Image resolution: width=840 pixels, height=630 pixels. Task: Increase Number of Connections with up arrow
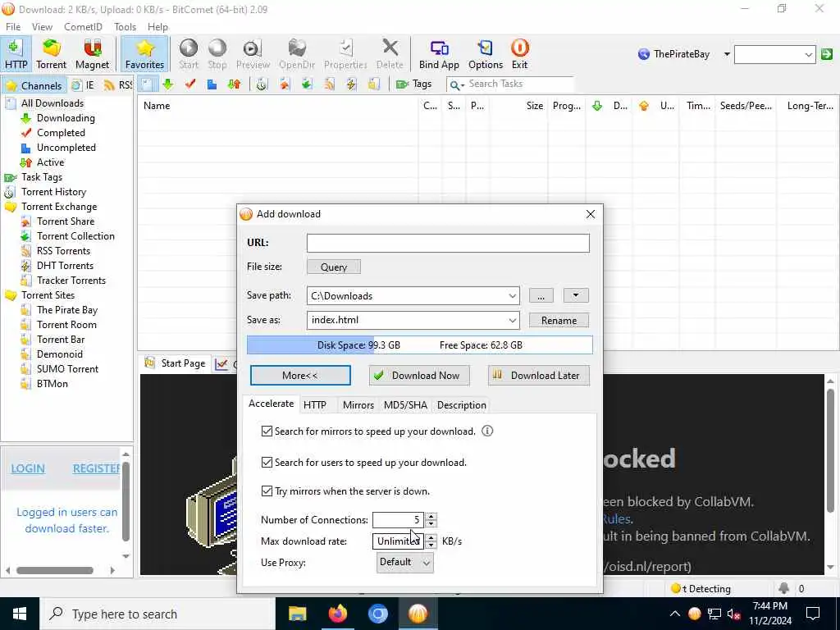coord(431,517)
